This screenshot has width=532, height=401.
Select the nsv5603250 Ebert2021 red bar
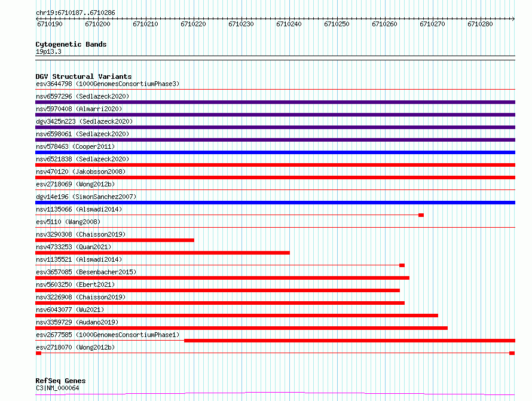click(218, 290)
